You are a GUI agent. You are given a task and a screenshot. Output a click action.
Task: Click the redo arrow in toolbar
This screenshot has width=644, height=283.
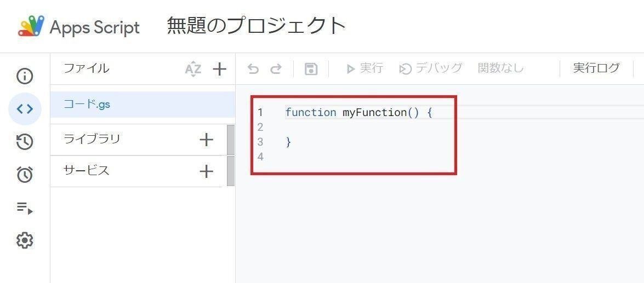pyautogui.click(x=276, y=69)
